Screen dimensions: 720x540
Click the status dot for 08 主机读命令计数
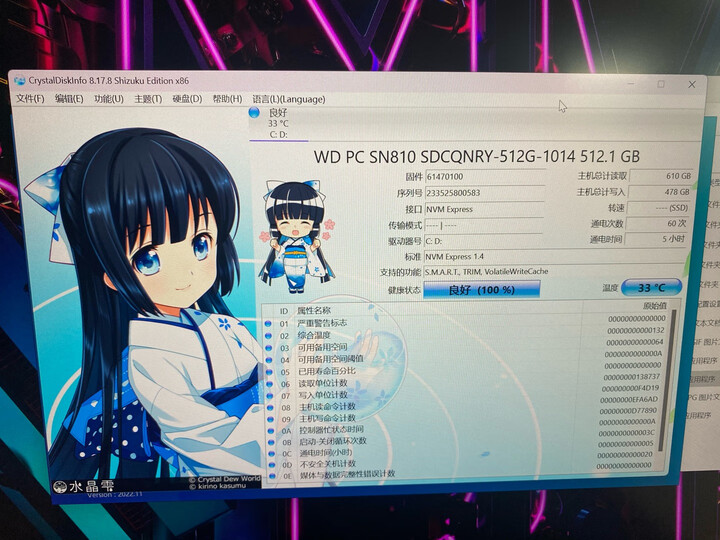(270, 408)
